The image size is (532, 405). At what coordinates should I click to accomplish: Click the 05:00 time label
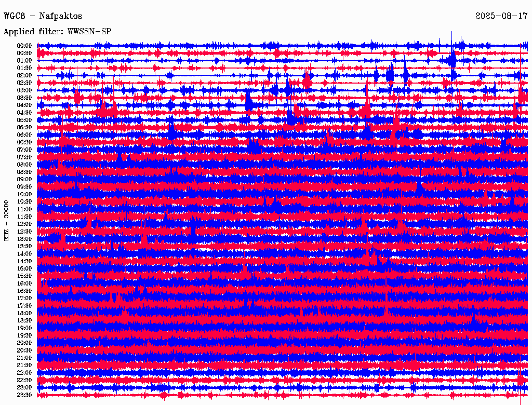point(24,120)
